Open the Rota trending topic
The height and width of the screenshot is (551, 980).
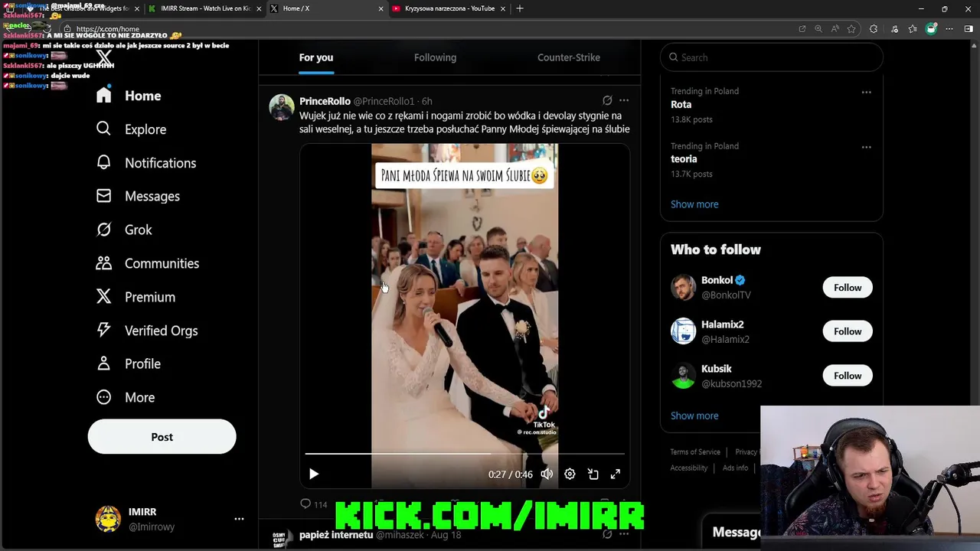point(681,105)
